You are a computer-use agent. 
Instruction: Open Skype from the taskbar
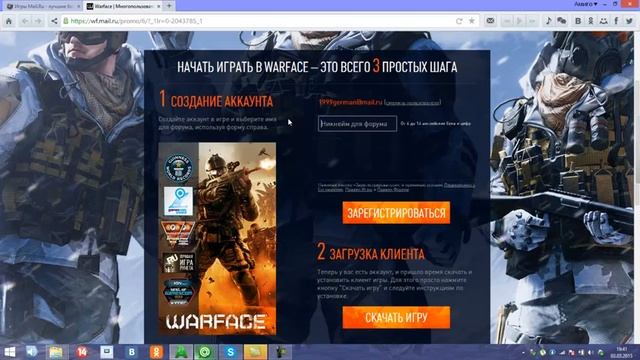tap(231, 352)
